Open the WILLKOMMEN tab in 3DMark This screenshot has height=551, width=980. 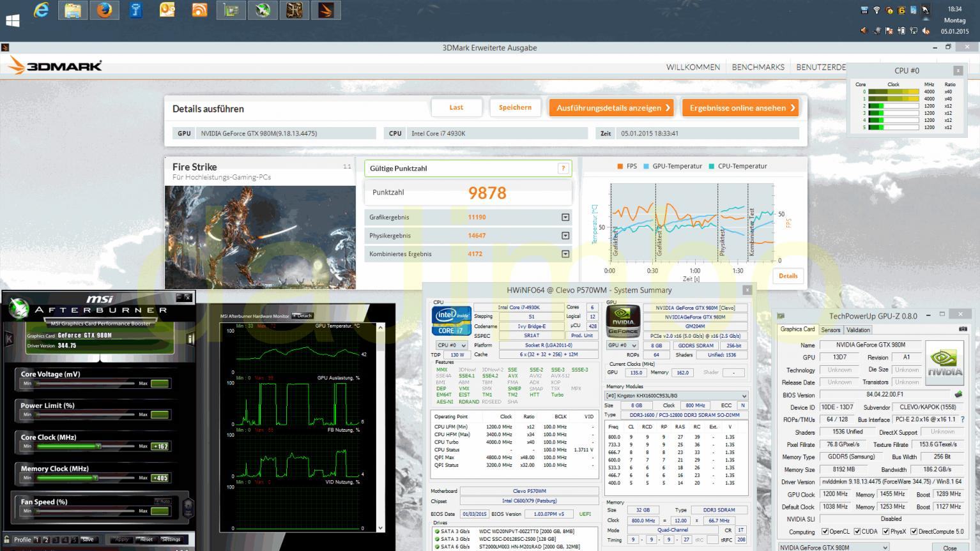click(x=693, y=67)
